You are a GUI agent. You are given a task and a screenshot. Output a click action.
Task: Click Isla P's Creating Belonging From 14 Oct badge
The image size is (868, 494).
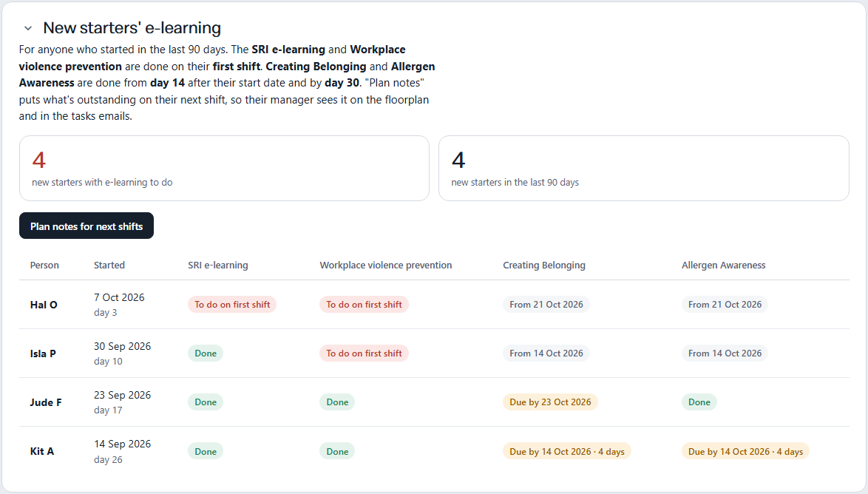546,353
